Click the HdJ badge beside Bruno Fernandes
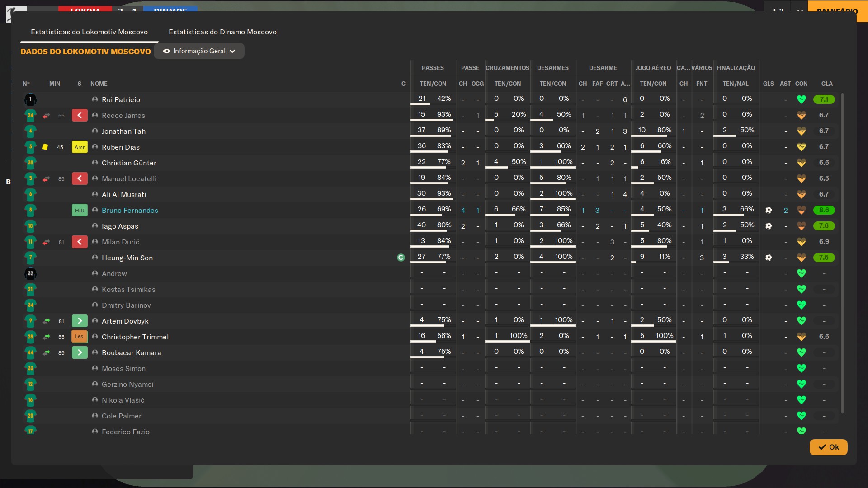The height and width of the screenshot is (488, 868). click(x=80, y=210)
